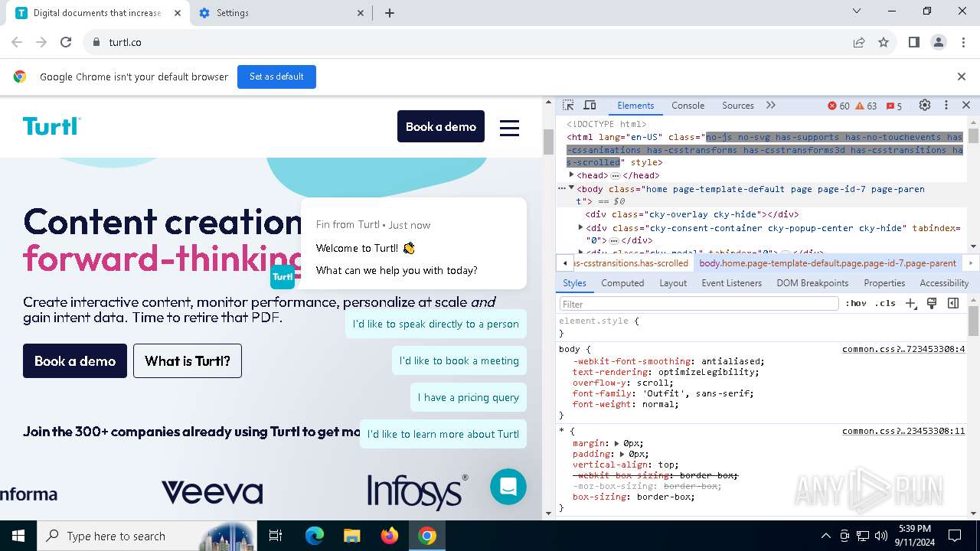Screen dimensions: 980x551
Task: Add a new style rule with plus icon
Action: click(911, 304)
